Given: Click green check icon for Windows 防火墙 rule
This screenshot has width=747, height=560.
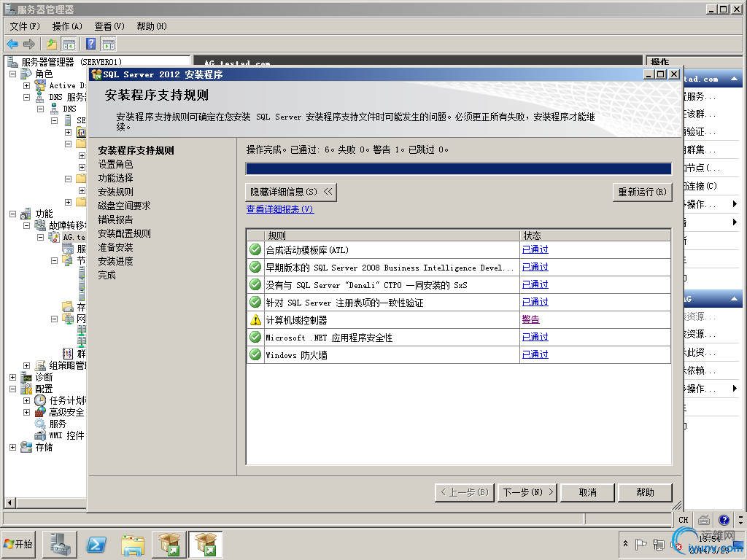Looking at the screenshot, I should (x=255, y=355).
